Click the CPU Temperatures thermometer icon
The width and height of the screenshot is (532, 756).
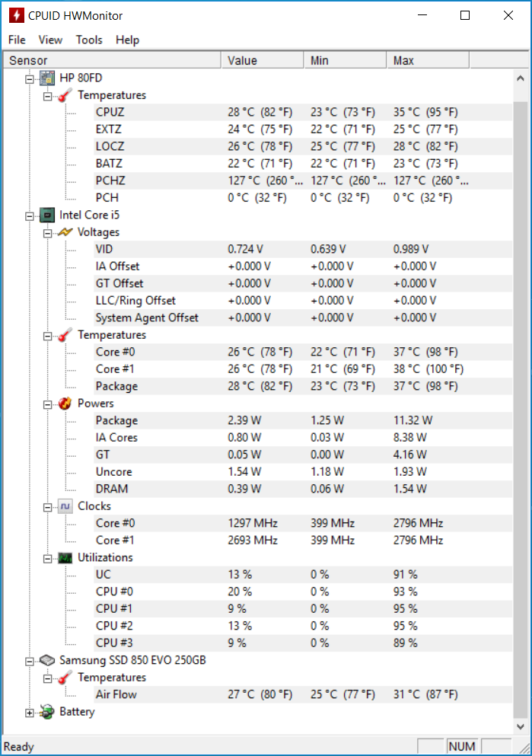[65, 335]
